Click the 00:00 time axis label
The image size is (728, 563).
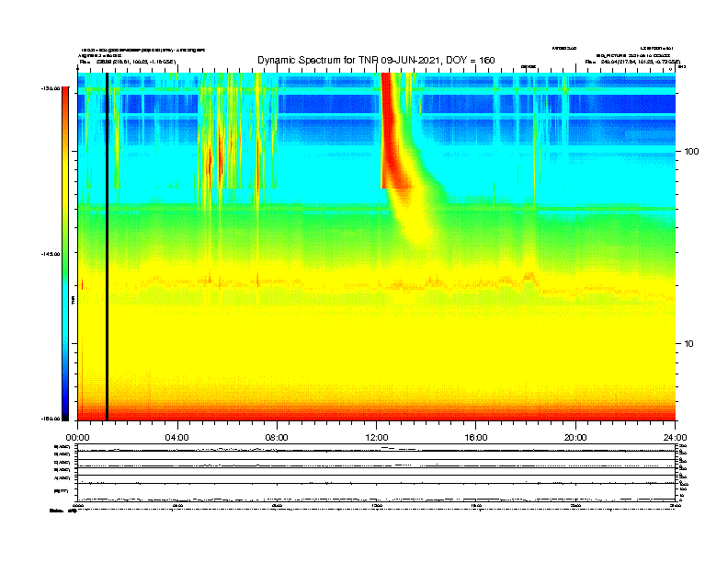(77, 438)
